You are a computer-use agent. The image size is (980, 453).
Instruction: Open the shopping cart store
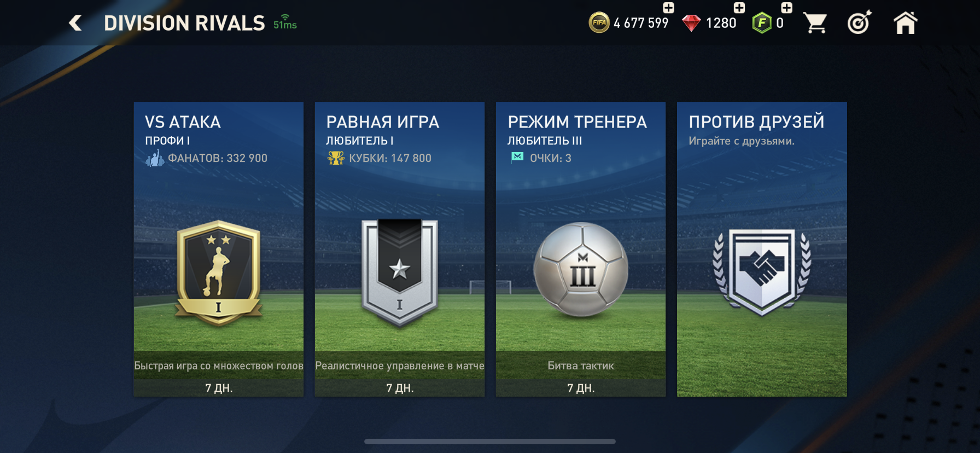coord(815,23)
